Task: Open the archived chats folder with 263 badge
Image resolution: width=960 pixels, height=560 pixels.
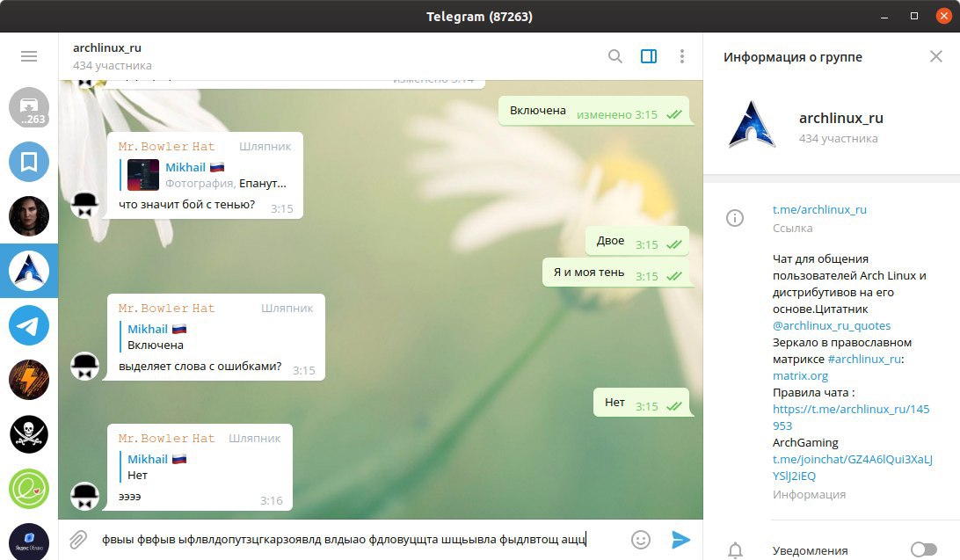Action: (29, 107)
